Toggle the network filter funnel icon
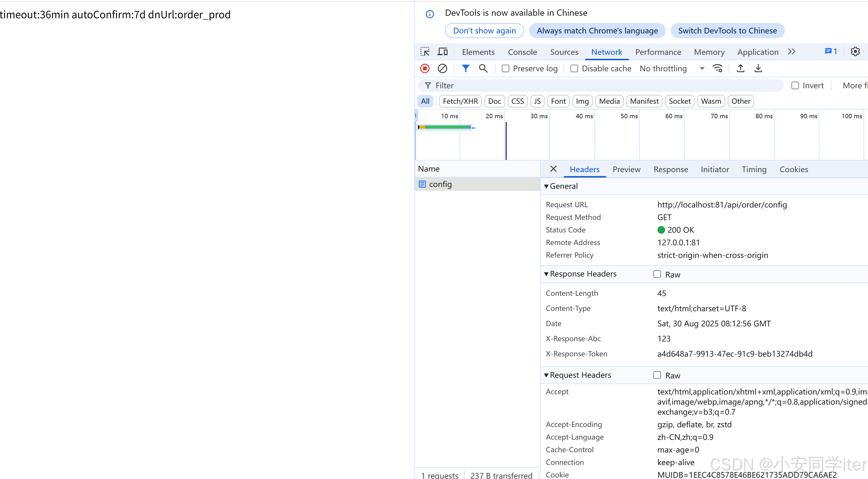 [465, 68]
